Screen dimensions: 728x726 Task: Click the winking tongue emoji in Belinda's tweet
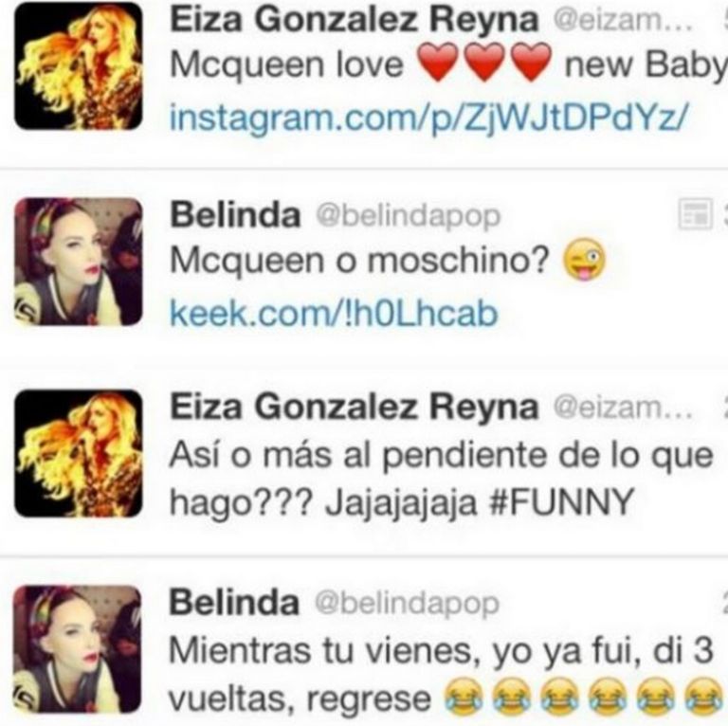click(x=584, y=260)
